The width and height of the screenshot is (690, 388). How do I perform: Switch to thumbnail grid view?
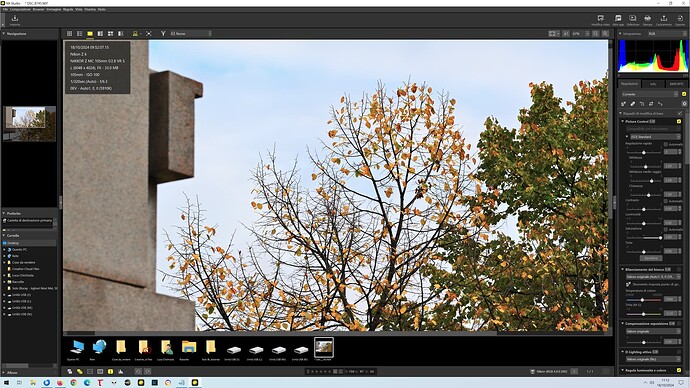tap(70, 33)
